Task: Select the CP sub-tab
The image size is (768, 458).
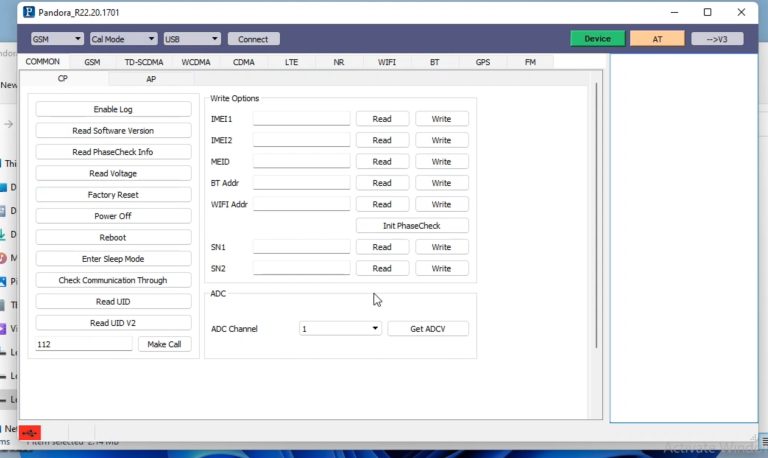Action: (63, 78)
